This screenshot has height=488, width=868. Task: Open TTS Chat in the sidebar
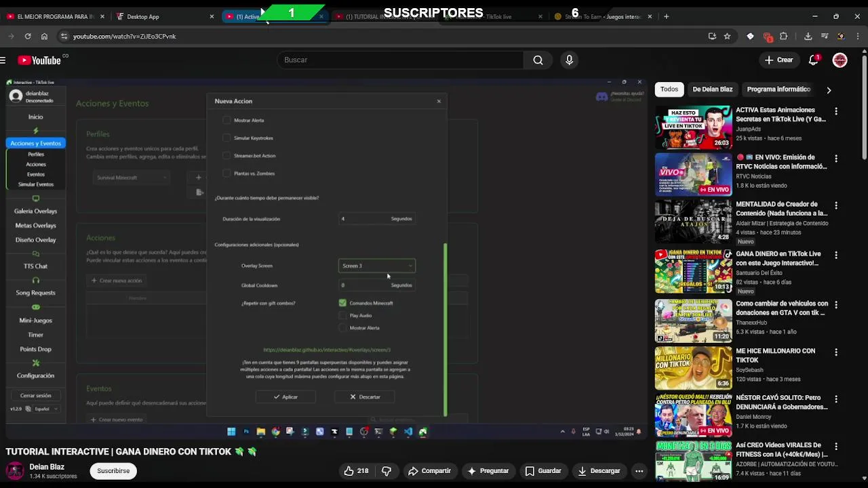[x=35, y=266]
